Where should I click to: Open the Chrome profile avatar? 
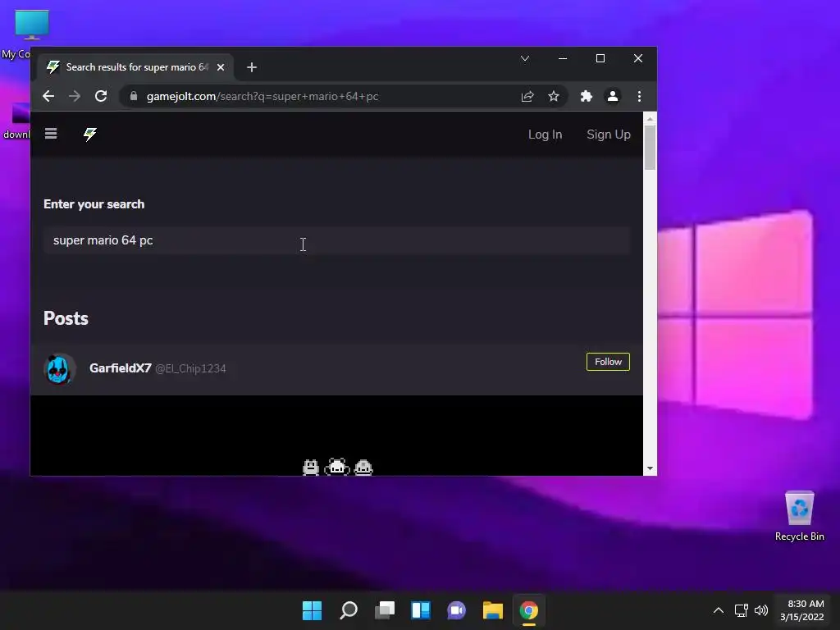pos(612,96)
